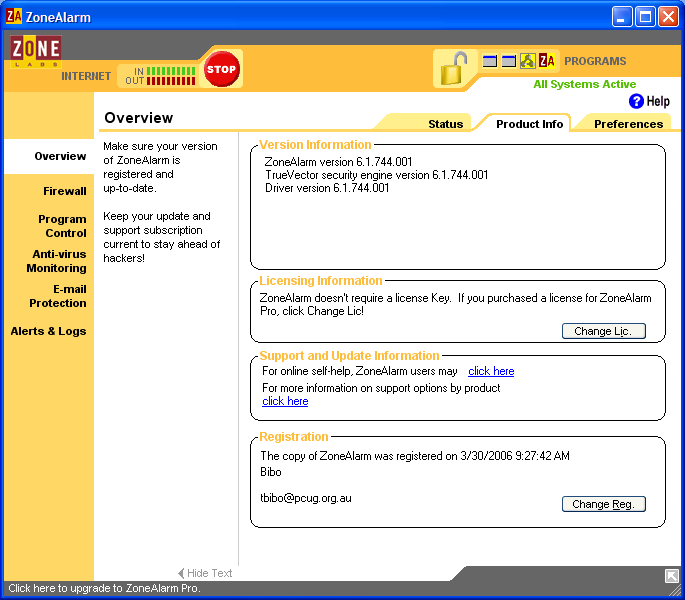
Task: Click the Help label
Action: (x=658, y=101)
